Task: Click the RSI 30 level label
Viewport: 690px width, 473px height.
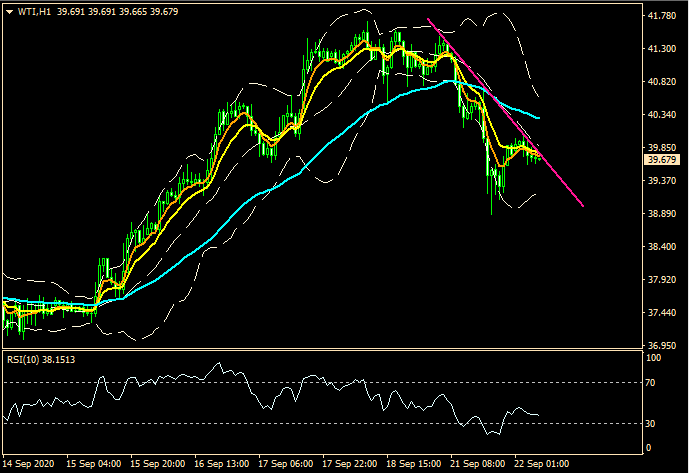Action: coord(650,423)
